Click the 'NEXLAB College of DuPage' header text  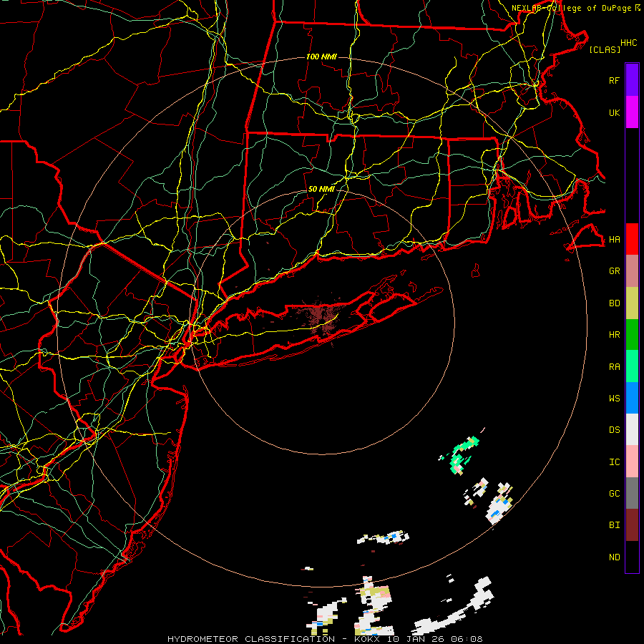point(573,8)
